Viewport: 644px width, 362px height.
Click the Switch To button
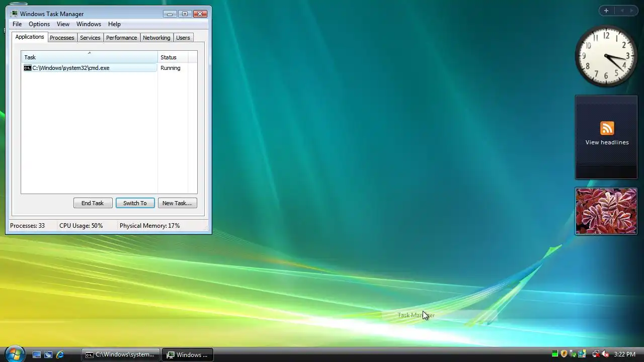click(x=135, y=203)
